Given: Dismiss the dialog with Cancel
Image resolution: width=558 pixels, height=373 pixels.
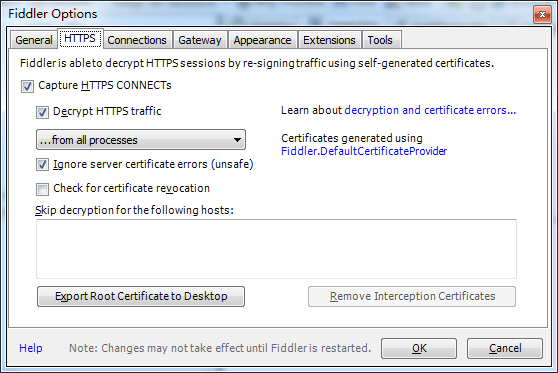Looking at the screenshot, I should (505, 348).
